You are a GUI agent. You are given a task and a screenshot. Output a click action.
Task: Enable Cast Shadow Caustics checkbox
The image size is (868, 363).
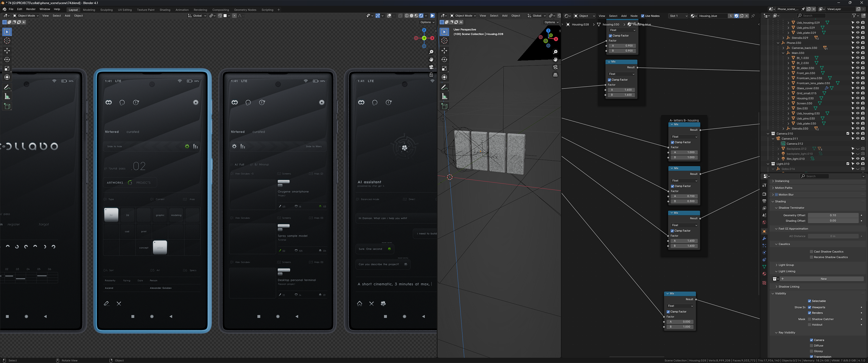point(811,252)
